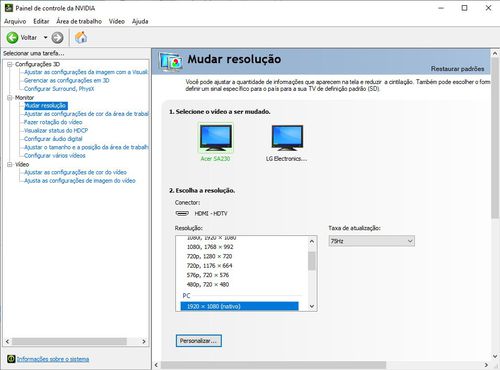Viewport: 500px width, 370px height.
Task: Open the Vídeo menu
Action: tap(117, 21)
